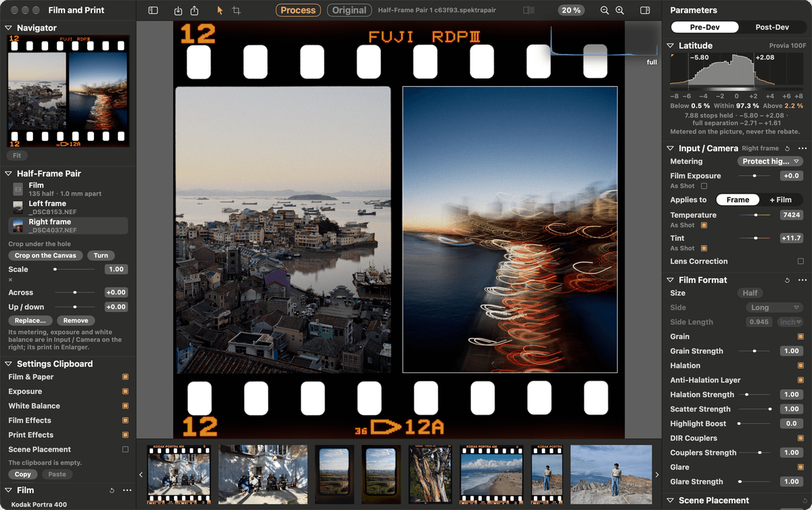812x510 pixels.
Task: Click the Temperature slider
Action: point(756,215)
